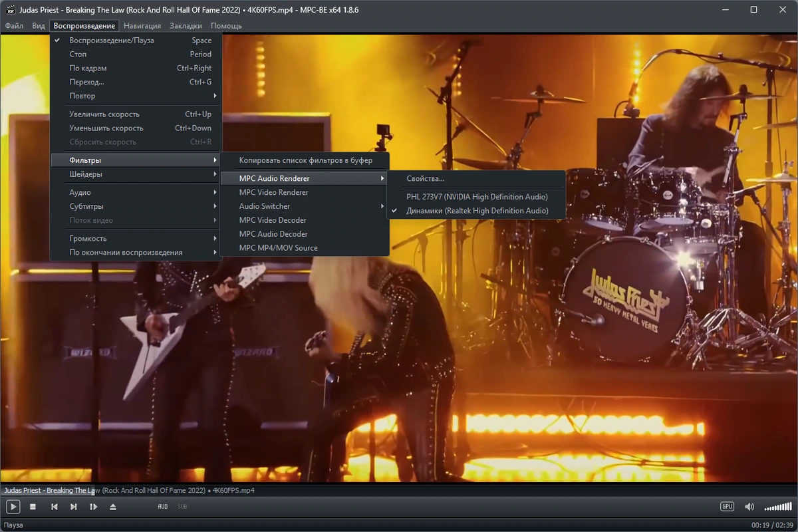
Task: Open the Файл menu
Action: click(14, 26)
